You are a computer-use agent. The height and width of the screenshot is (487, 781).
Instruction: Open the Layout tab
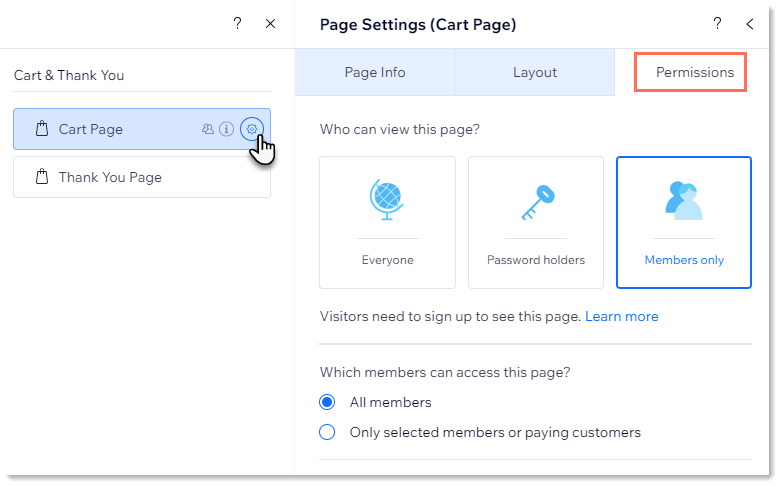coord(534,72)
